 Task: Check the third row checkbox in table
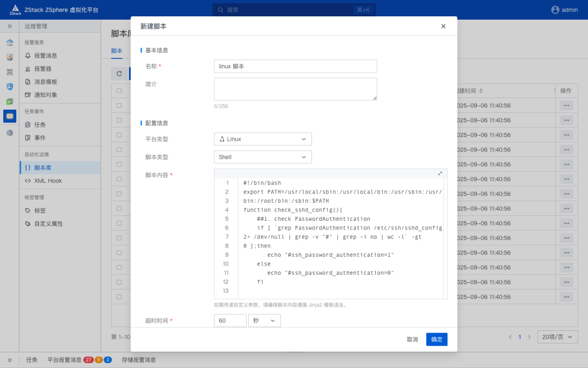pos(119,135)
